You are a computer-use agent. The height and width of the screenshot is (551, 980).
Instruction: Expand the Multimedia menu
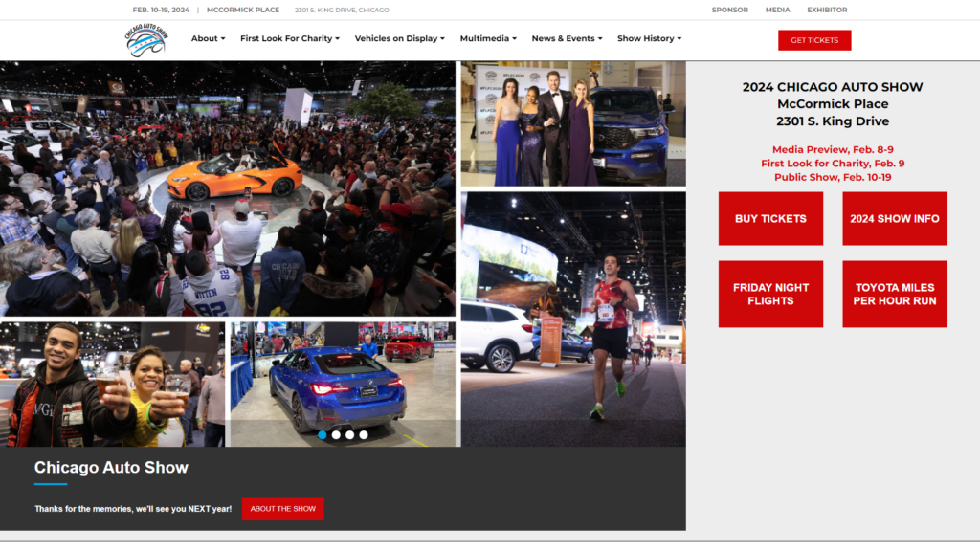[488, 38]
